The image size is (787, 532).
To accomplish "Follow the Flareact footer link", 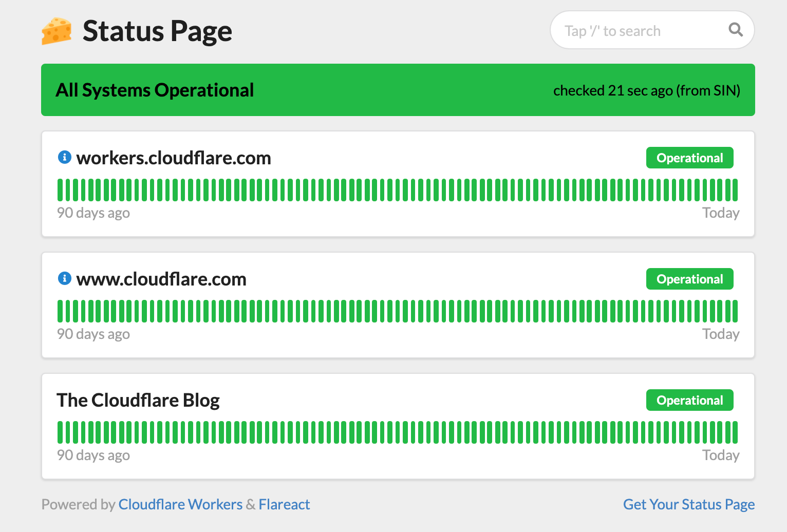I will click(x=284, y=504).
